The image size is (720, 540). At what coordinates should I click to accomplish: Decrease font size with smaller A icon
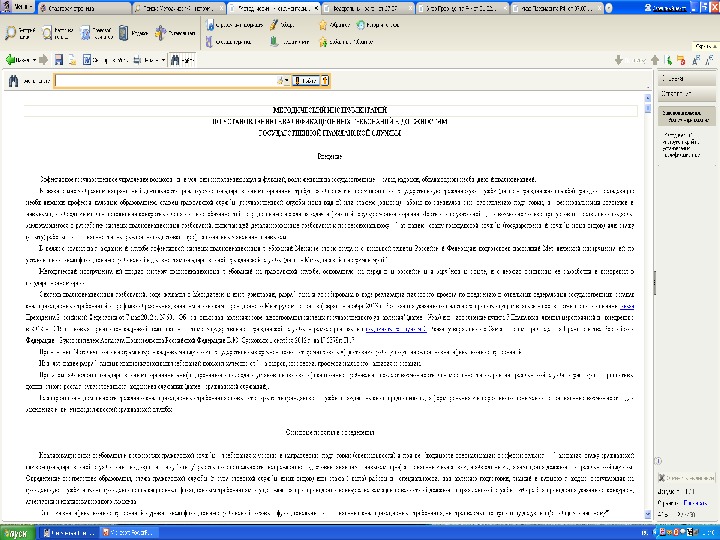pyautogui.click(x=709, y=60)
